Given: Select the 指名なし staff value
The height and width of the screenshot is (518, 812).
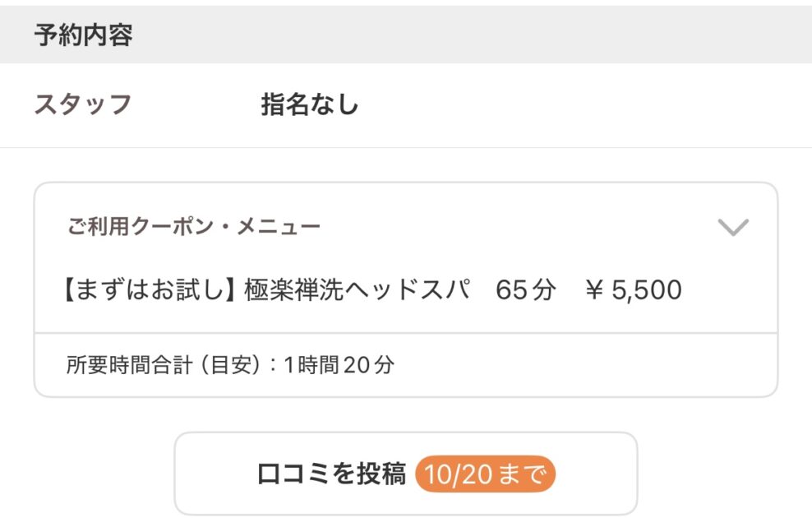Looking at the screenshot, I should [x=310, y=105].
